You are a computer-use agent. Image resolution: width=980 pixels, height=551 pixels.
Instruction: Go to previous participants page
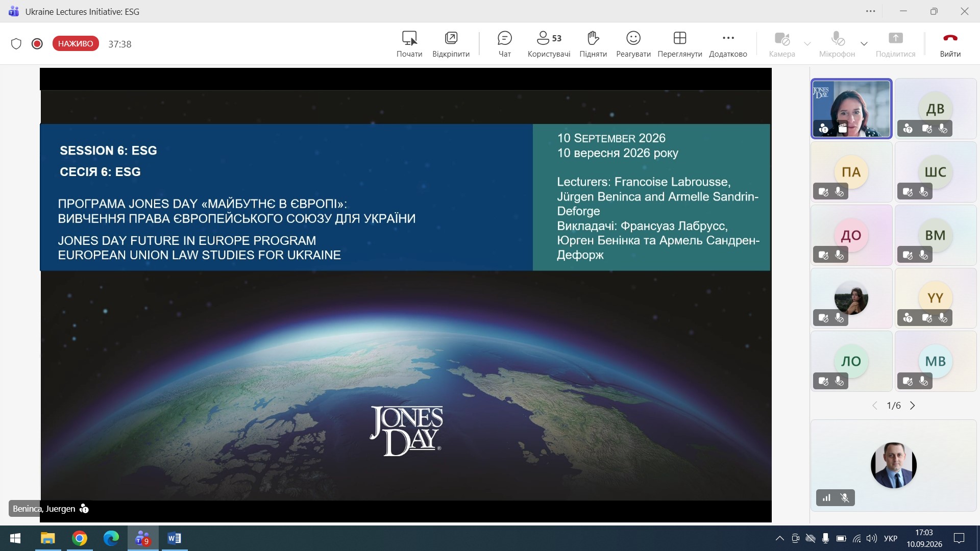[875, 406]
